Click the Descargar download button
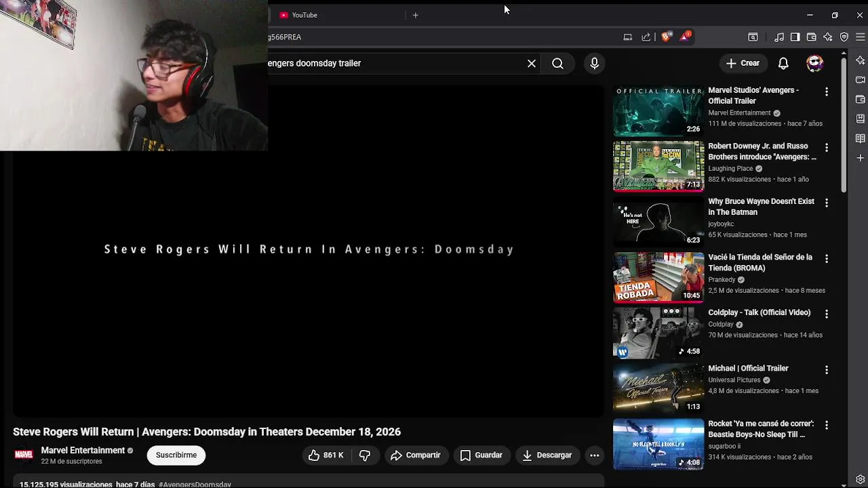 pyautogui.click(x=547, y=455)
